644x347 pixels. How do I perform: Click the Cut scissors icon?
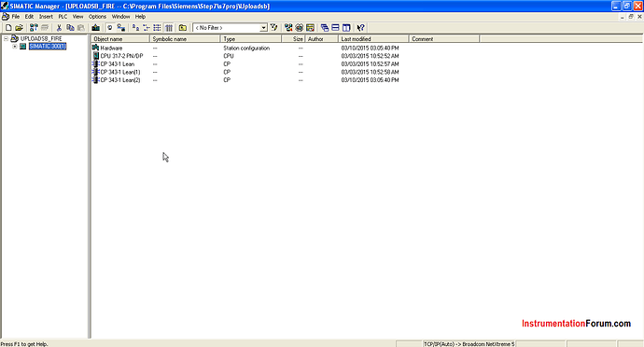(59, 27)
